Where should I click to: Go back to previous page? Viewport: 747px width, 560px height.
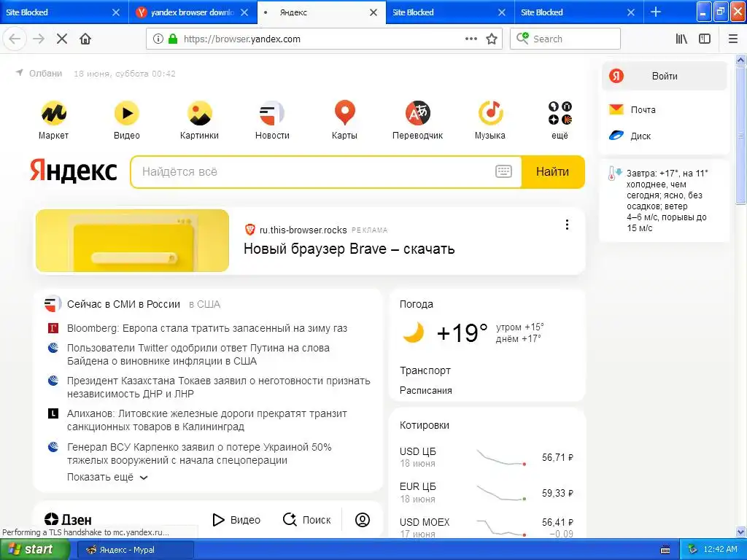point(15,39)
